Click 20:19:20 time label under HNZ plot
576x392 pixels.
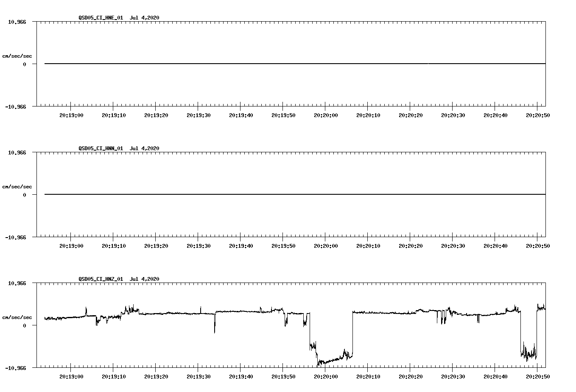coord(156,376)
